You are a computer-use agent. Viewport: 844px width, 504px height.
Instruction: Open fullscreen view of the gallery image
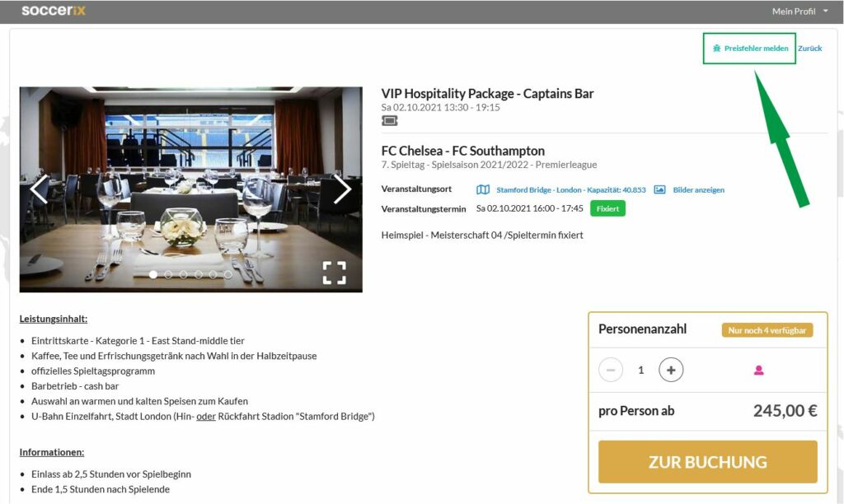(x=335, y=273)
